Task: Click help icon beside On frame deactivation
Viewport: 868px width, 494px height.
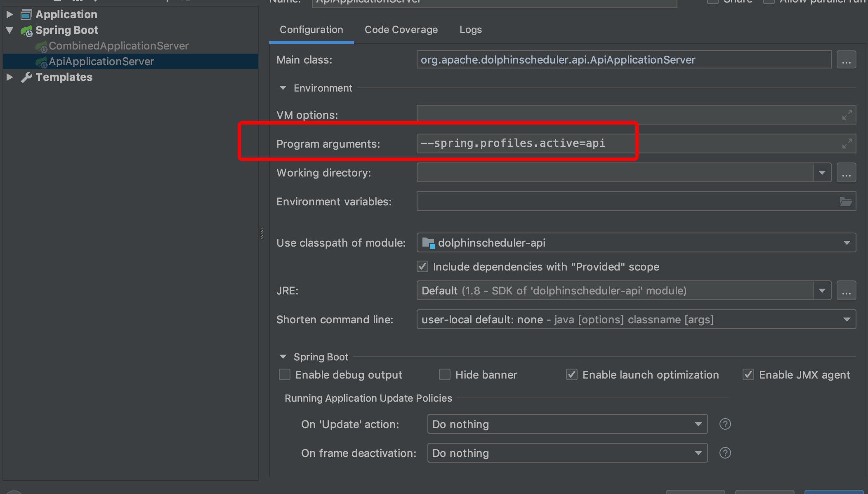Action: (x=725, y=453)
